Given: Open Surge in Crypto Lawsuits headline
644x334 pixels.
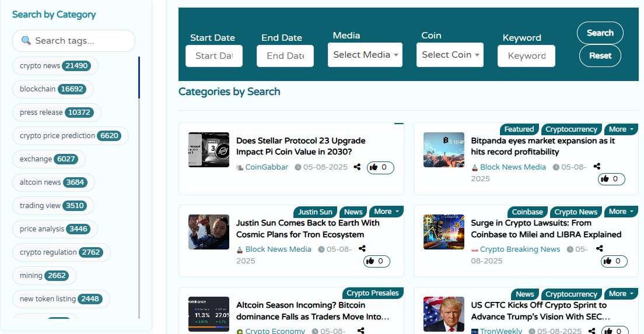Looking at the screenshot, I should [546, 228].
